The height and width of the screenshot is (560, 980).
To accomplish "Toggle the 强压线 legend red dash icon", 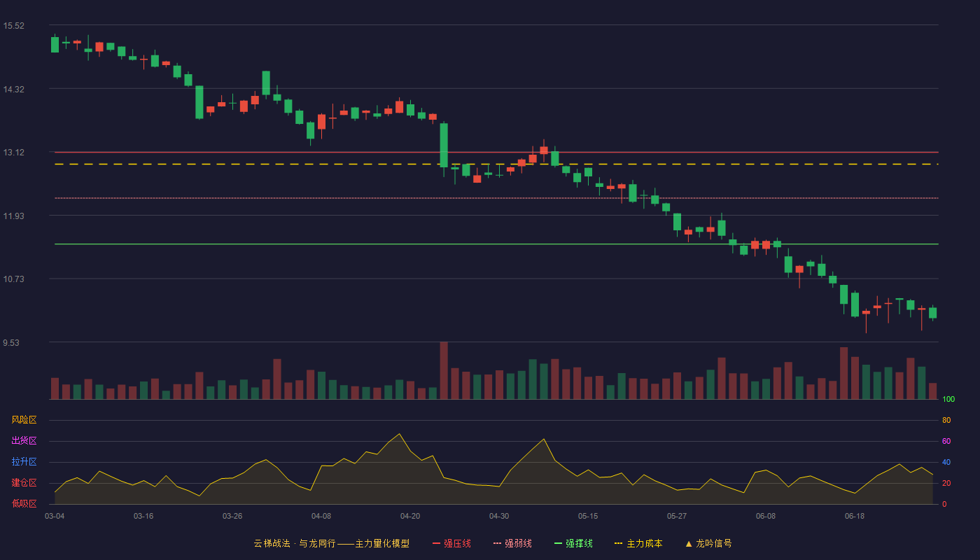I will (x=436, y=543).
